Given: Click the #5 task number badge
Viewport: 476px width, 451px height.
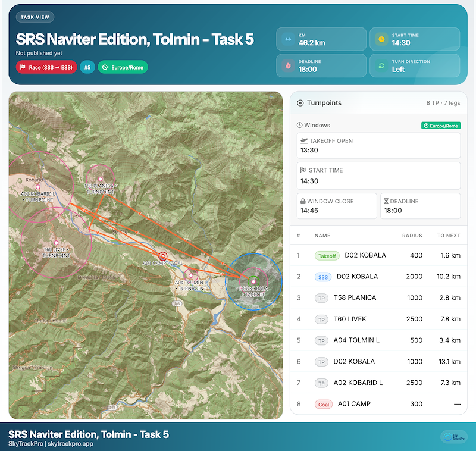Looking at the screenshot, I should [87, 67].
